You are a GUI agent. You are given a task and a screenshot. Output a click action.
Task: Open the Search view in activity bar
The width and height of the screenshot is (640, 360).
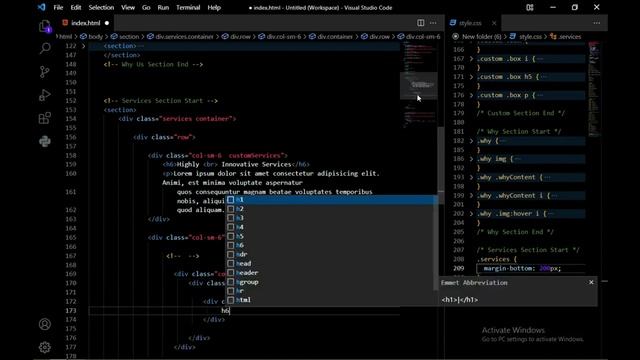point(44,49)
